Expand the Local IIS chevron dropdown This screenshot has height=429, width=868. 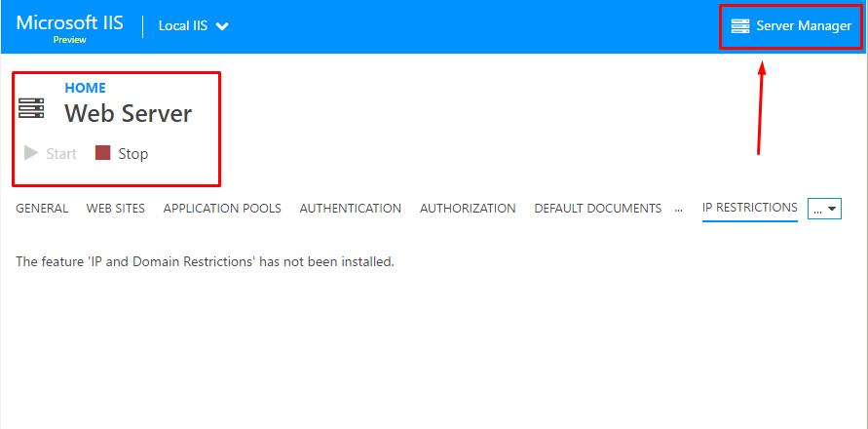pyautogui.click(x=222, y=26)
